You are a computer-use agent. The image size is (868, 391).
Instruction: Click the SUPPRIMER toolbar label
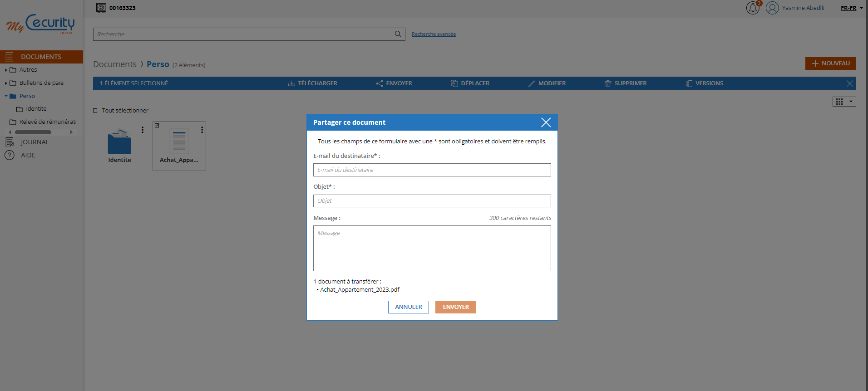click(631, 83)
